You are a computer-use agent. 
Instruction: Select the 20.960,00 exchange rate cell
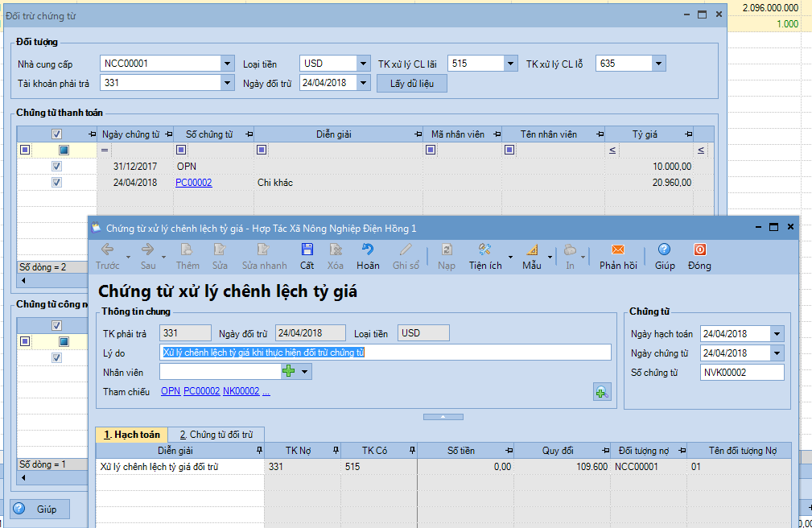649,183
